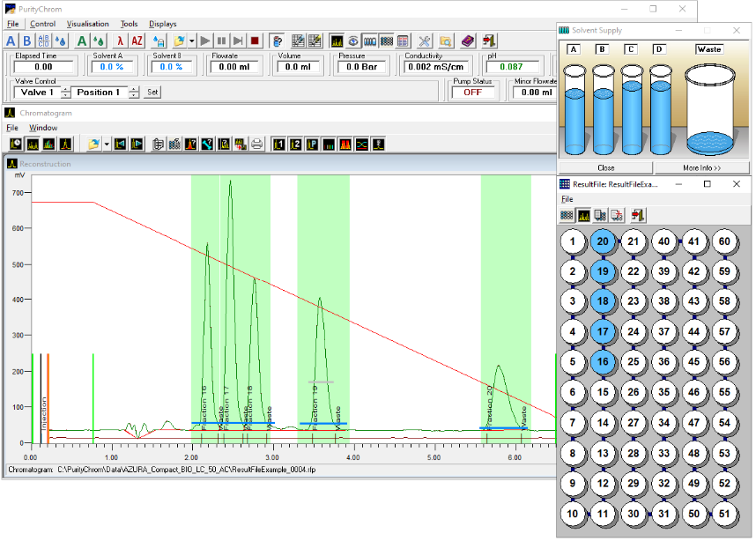Click the printer icon in the Chromatogram toolbar
Screen dimensions: 756x541
click(256, 144)
